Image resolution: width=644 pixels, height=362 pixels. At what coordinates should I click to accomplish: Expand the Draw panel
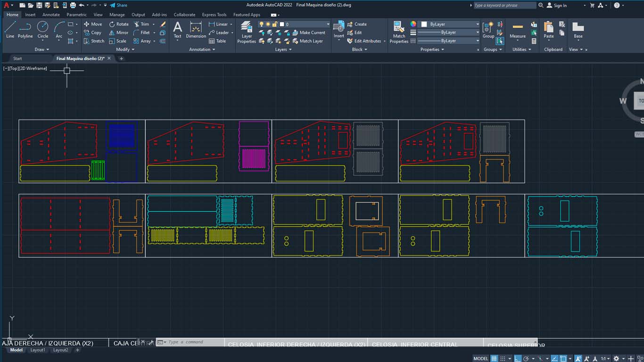41,49
